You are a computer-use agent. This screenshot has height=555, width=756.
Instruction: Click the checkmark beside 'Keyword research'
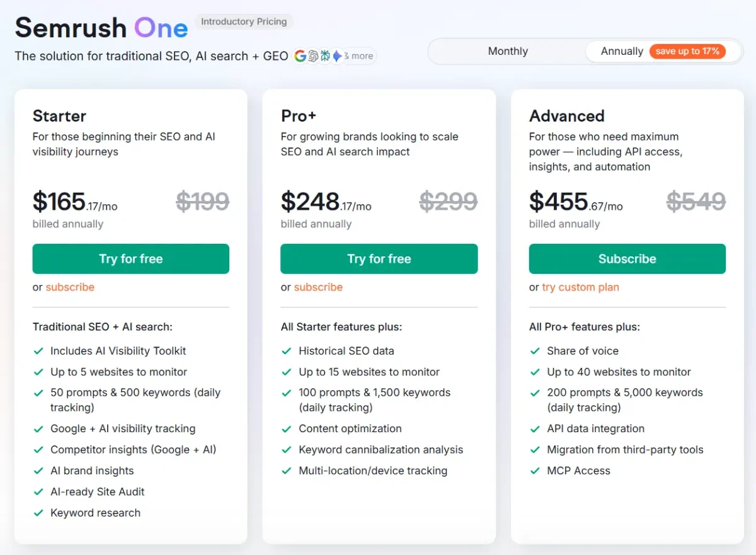(38, 513)
